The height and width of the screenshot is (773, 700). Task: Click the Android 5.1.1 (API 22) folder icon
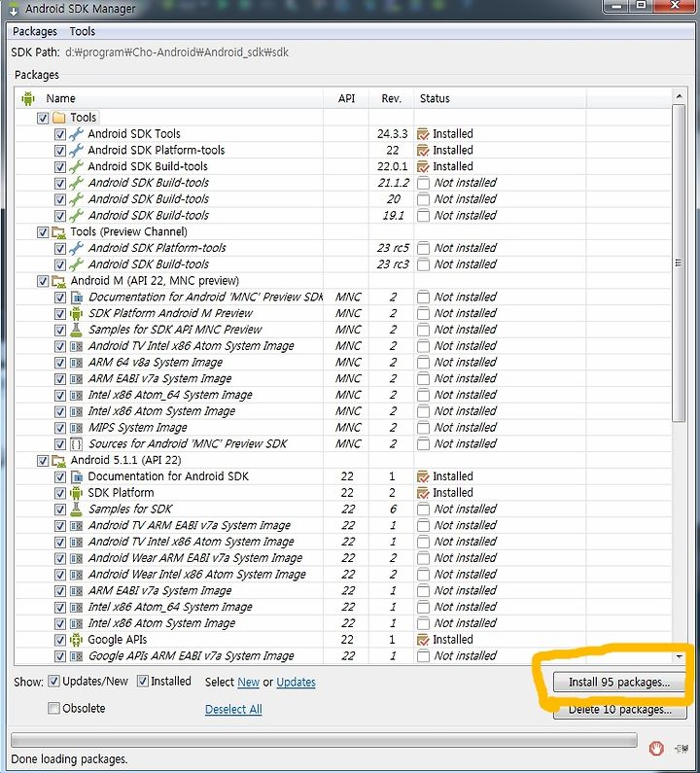click(x=58, y=461)
